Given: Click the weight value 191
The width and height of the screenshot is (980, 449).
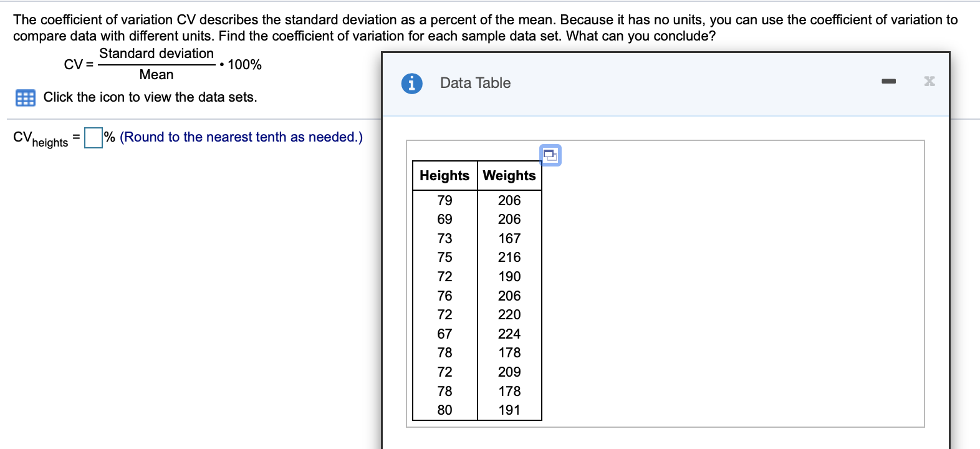Looking at the screenshot, I should (x=509, y=410).
